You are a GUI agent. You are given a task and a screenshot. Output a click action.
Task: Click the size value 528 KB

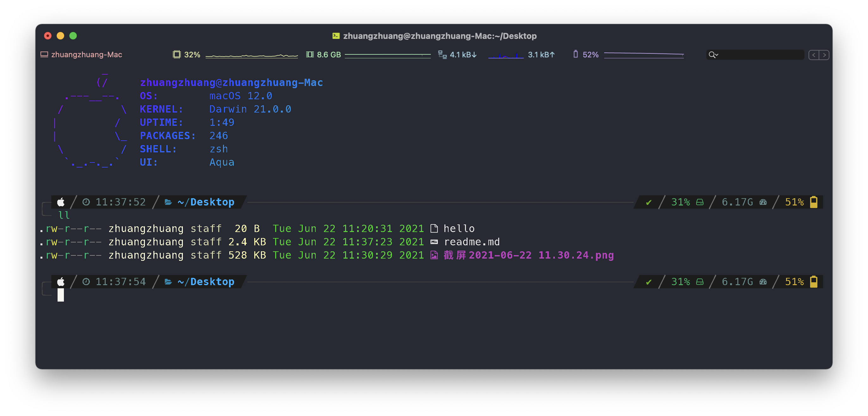(247, 255)
